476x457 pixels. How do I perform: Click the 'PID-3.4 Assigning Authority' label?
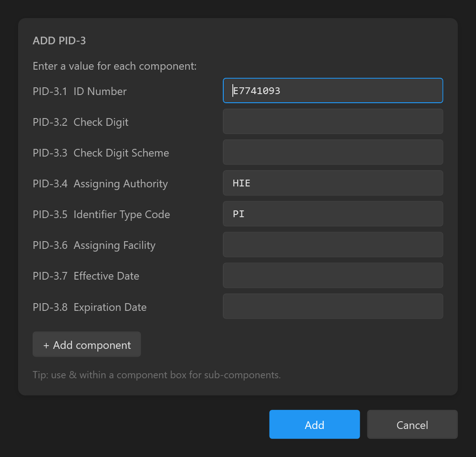[x=100, y=184]
